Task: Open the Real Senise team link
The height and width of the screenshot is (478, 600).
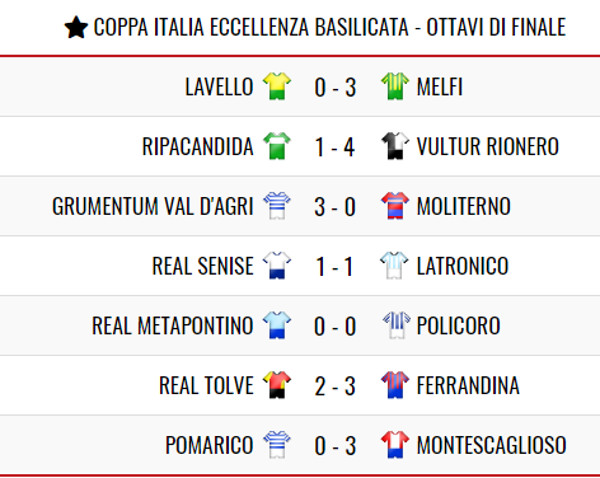Action: (x=203, y=266)
